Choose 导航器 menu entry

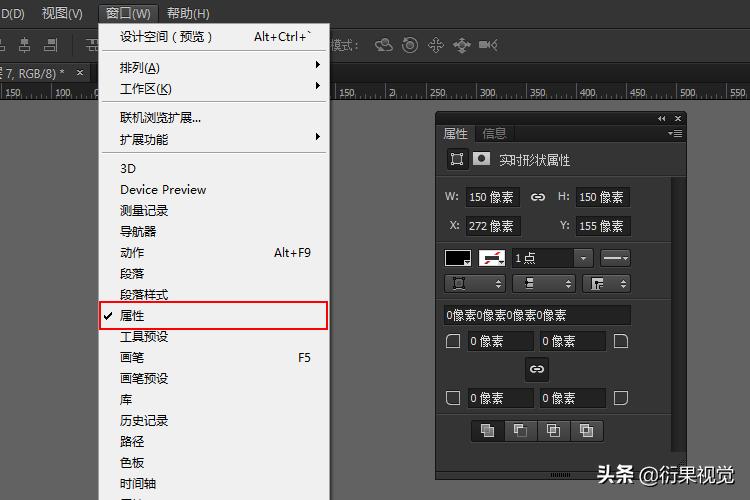tap(214, 232)
